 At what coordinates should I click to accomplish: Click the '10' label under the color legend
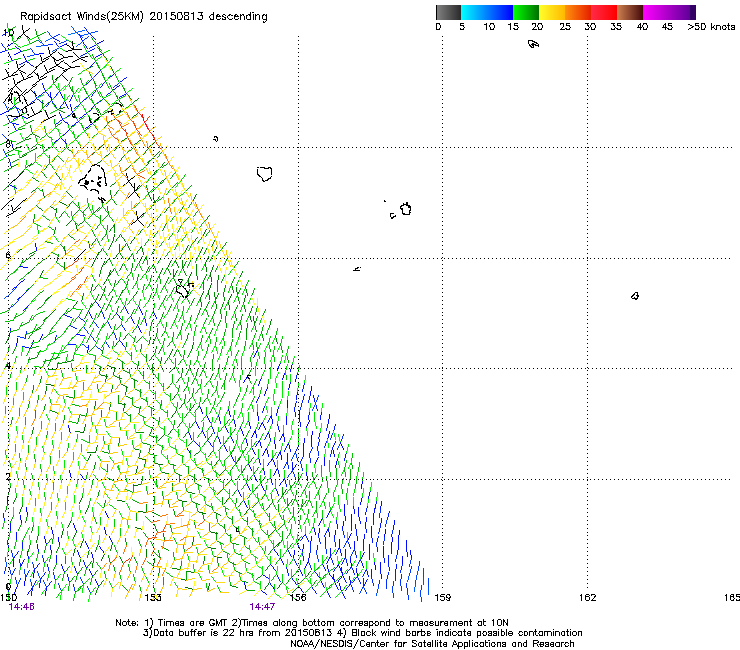click(x=489, y=27)
